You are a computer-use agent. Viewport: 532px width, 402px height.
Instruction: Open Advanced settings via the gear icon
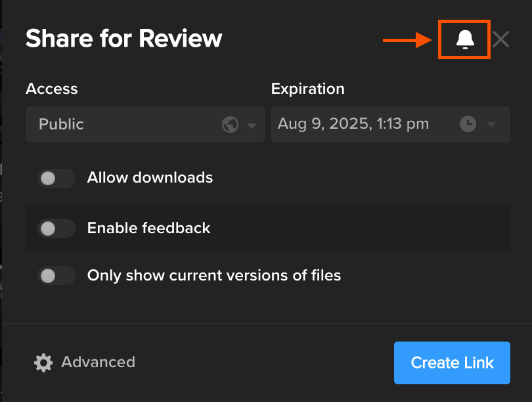43,363
